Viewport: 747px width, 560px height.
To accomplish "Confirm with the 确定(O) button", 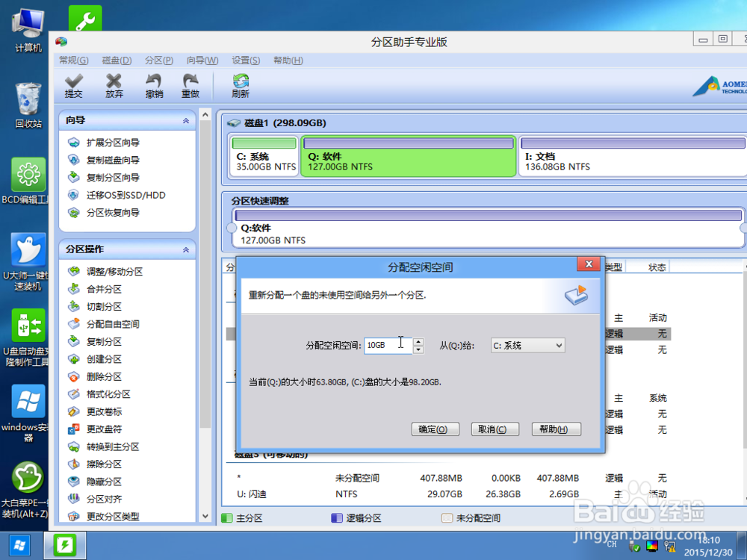I will coord(435,429).
